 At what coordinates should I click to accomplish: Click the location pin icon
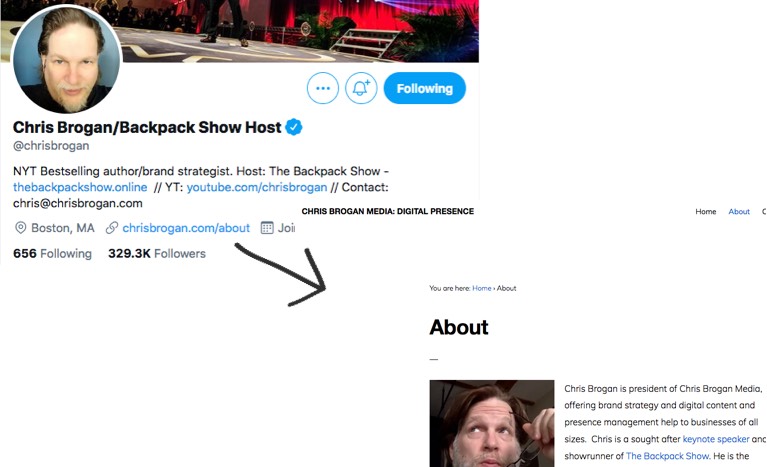point(21,228)
